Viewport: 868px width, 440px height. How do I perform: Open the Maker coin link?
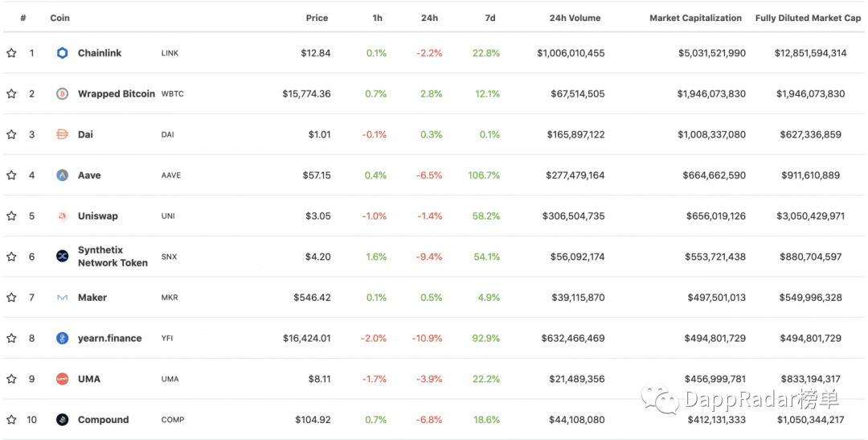(x=92, y=298)
